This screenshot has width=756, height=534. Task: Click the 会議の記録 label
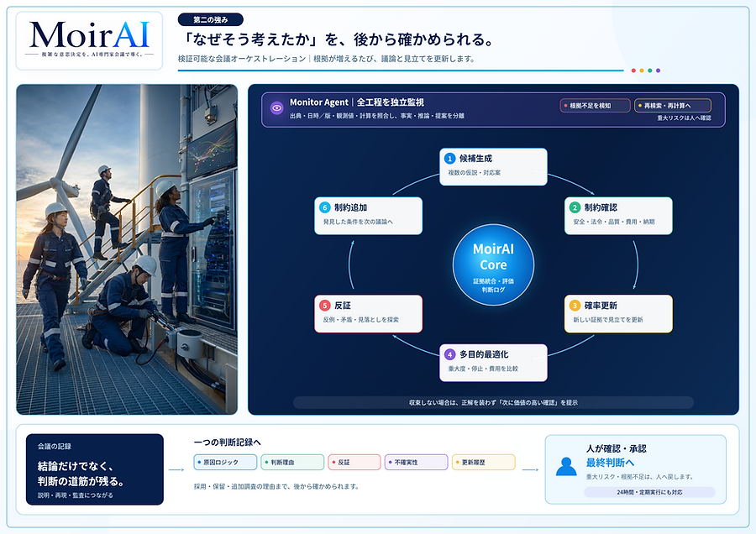coord(55,447)
